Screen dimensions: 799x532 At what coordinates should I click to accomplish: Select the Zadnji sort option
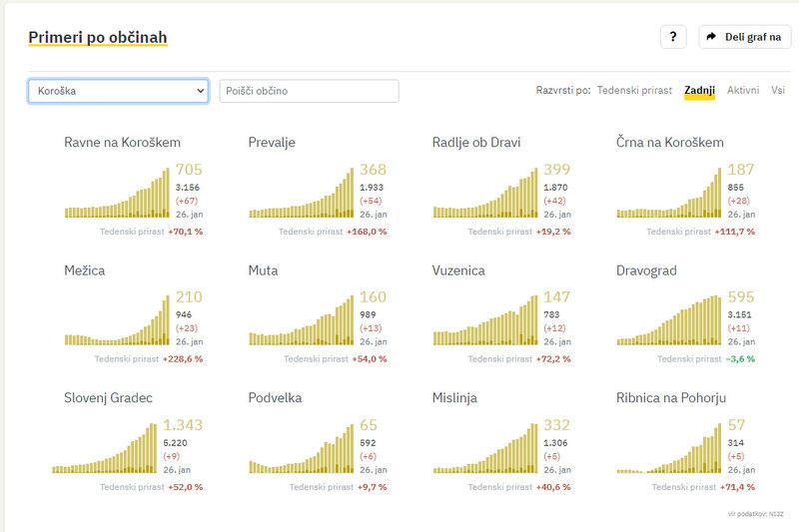699,91
